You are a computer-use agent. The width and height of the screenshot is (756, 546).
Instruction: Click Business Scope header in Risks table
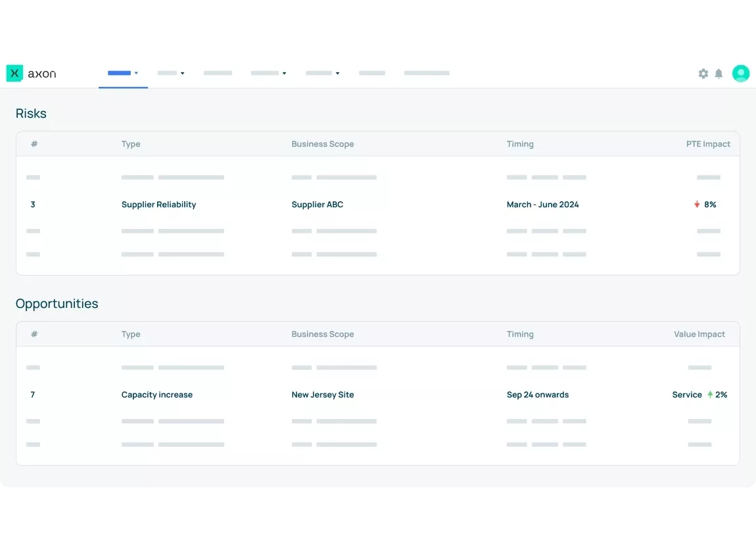click(323, 143)
